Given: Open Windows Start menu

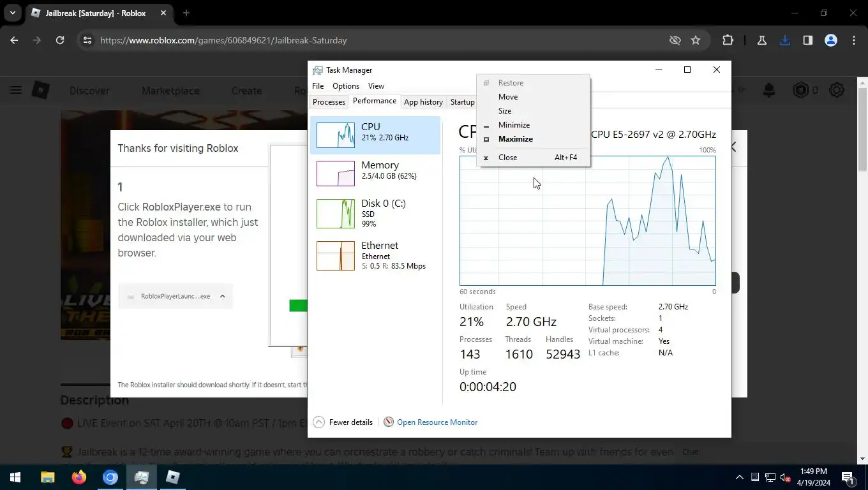Looking at the screenshot, I should coord(15,477).
